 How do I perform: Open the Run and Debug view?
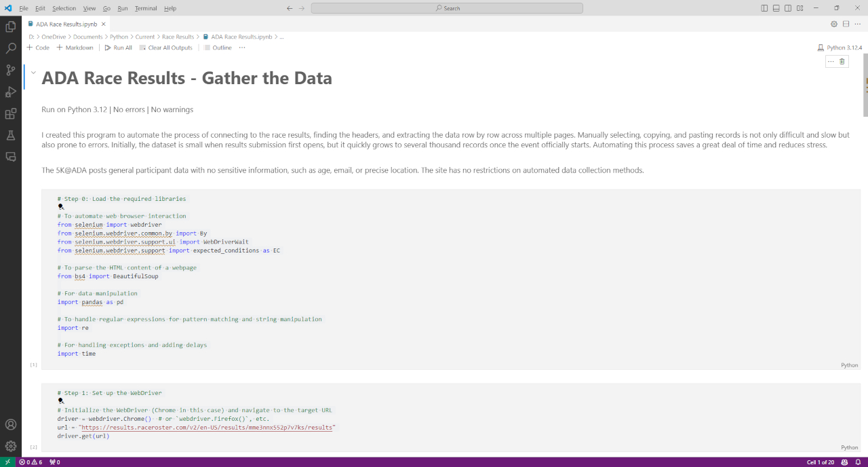pos(10,92)
